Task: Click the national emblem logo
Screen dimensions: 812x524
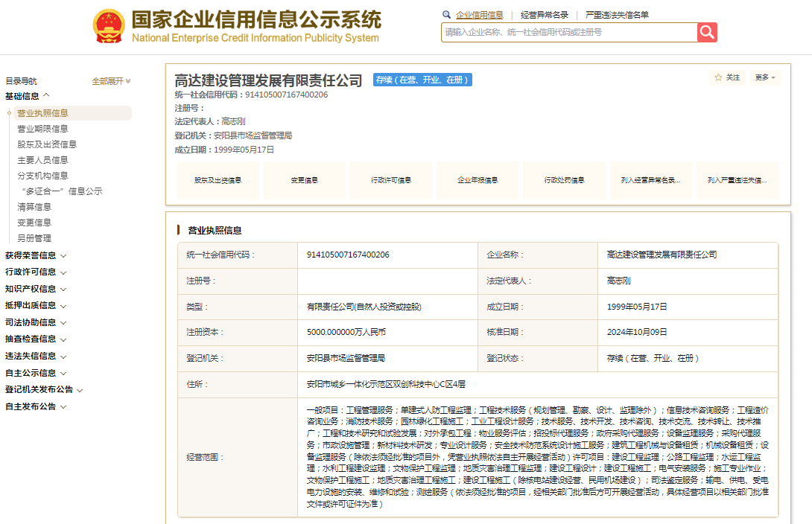Action: (x=109, y=27)
